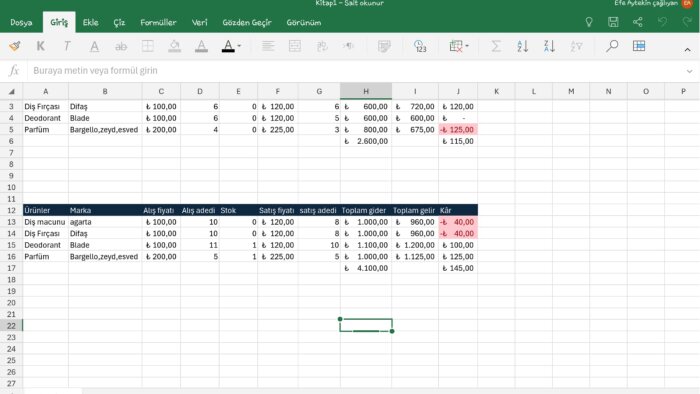
Task: Click the fx insert function icon
Action: pyautogui.click(x=14, y=71)
